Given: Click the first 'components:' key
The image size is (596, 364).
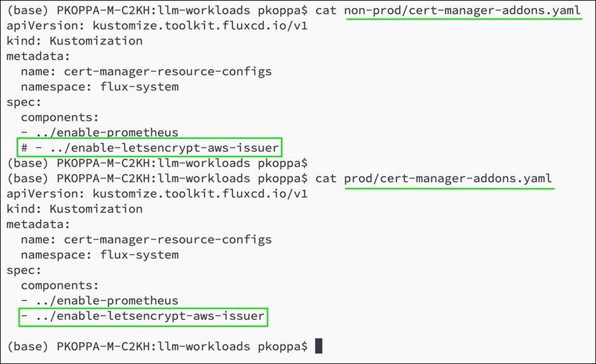Looking at the screenshot, I should 60,118.
